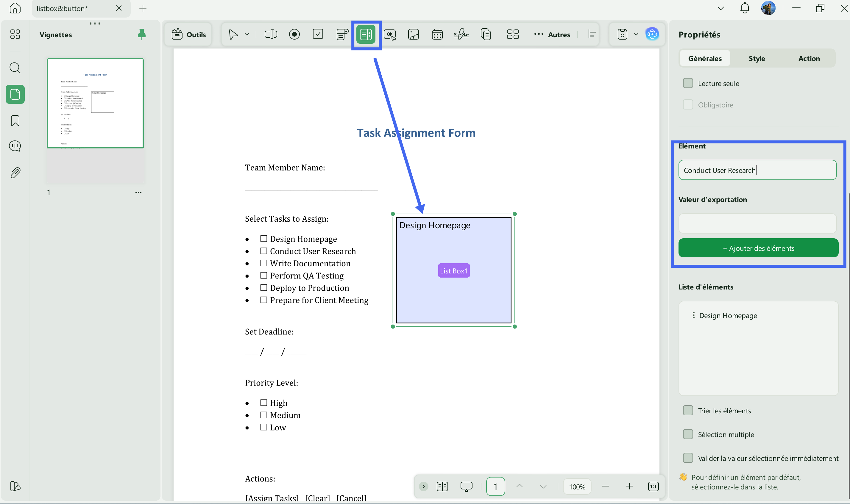Go to previous page arrow
This screenshot has width=850, height=504.
519,486
